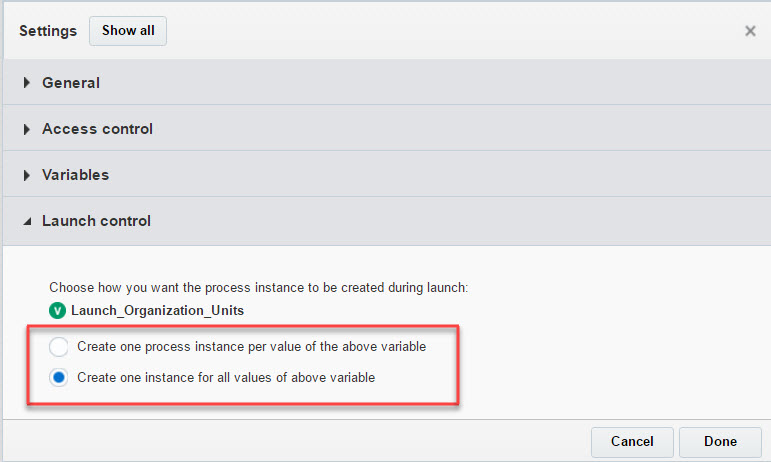The image size is (771, 462).
Task: Click the Launch control section header
Action: click(96, 221)
